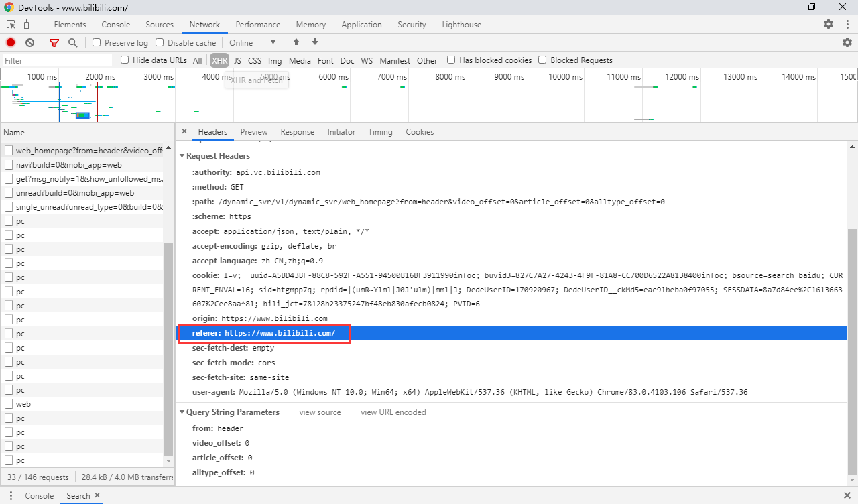Check the Hide data URLs option
Screen dimensions: 858x504
tap(125, 60)
